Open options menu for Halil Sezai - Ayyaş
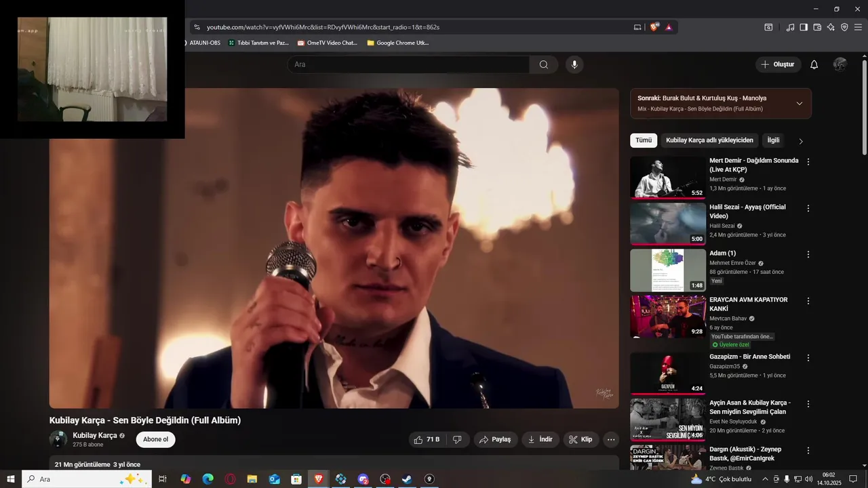 [808, 208]
